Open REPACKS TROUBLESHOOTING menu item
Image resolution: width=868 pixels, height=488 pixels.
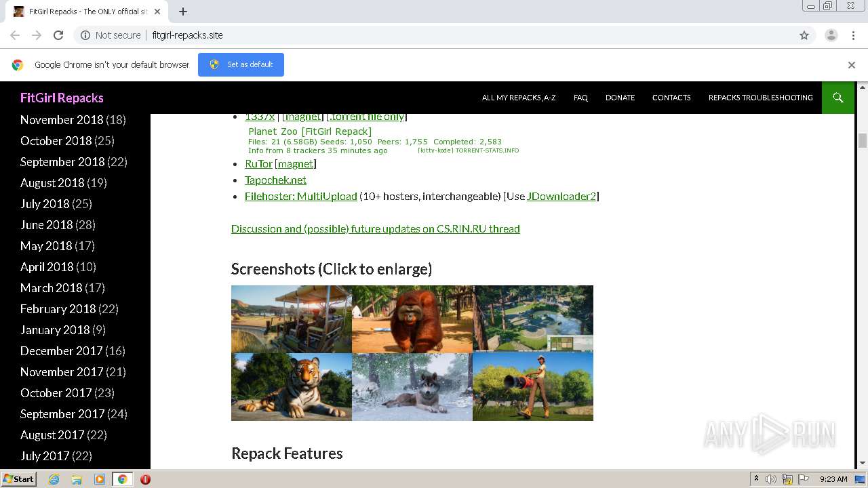[x=760, y=98]
